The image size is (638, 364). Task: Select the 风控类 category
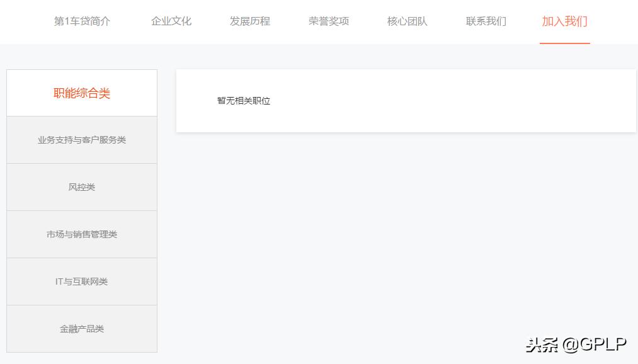click(81, 186)
